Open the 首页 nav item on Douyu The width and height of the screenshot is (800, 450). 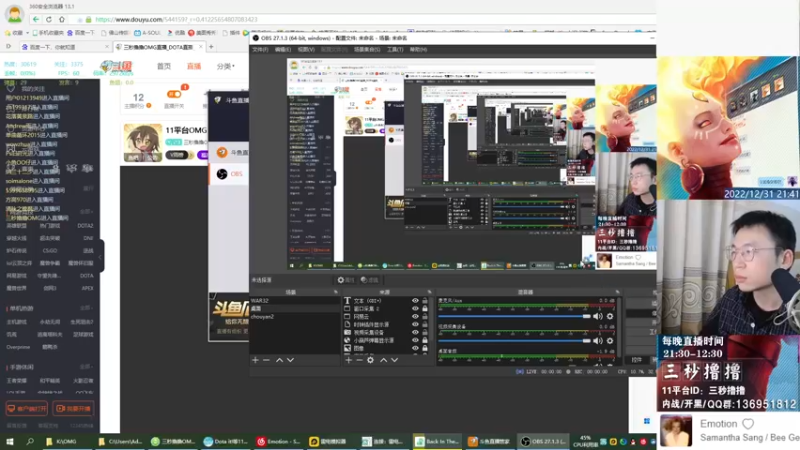tap(164, 66)
